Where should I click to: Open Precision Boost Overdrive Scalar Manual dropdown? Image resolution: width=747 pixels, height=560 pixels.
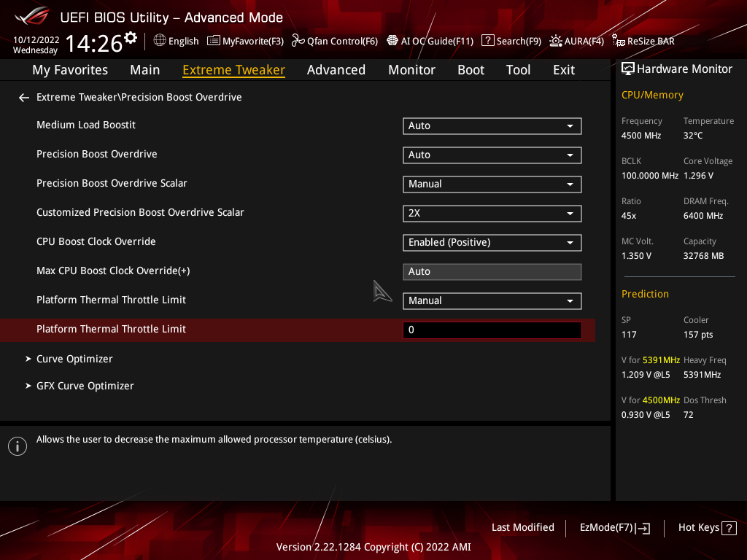click(492, 184)
